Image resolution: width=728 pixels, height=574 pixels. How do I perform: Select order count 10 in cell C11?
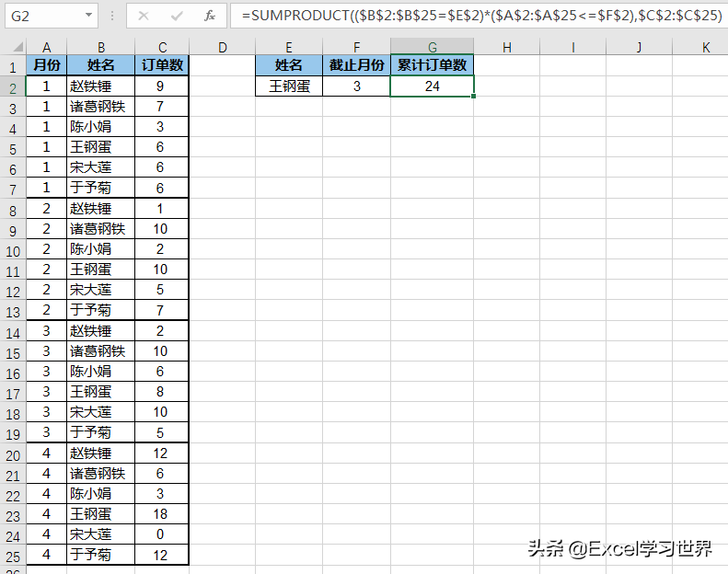[162, 270]
